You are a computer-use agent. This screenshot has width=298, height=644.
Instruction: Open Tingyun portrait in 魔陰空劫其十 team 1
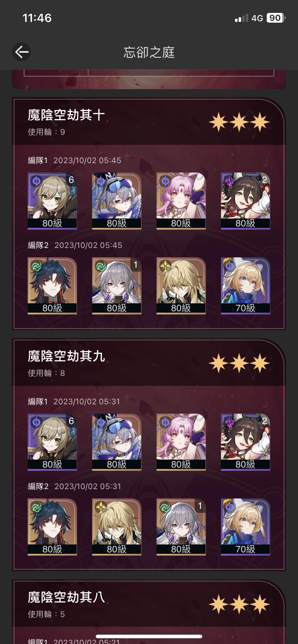click(x=245, y=201)
